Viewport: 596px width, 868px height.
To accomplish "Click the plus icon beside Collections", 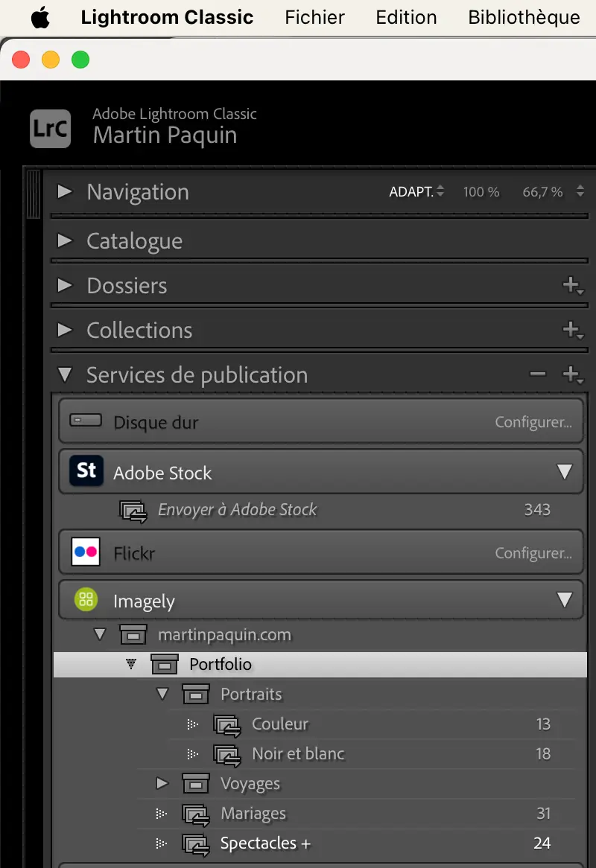I will (571, 330).
